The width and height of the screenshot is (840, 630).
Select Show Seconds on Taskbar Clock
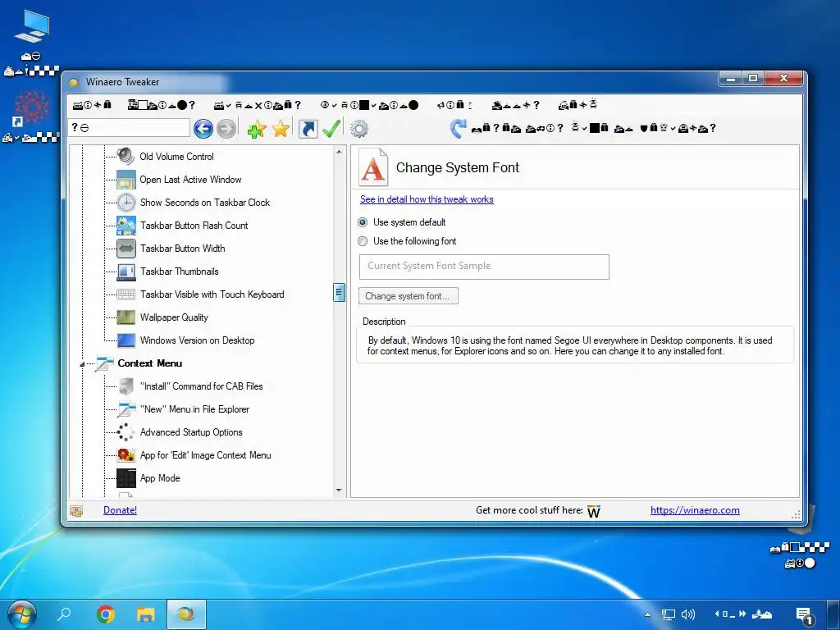coord(204,203)
